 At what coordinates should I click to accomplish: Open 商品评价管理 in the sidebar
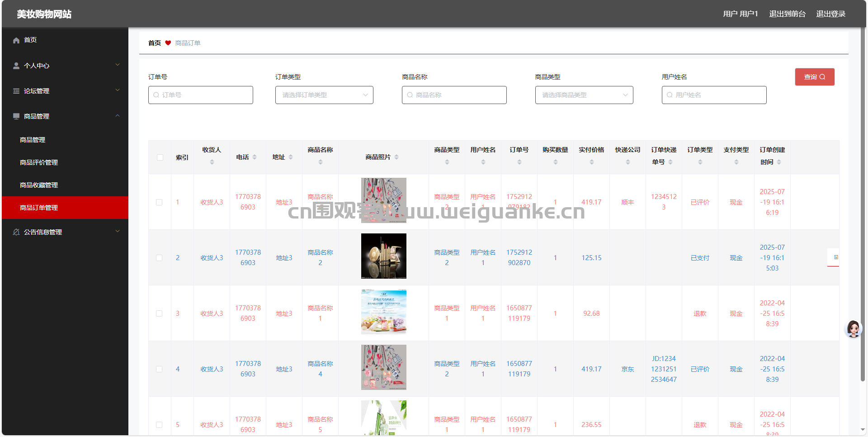65,162
